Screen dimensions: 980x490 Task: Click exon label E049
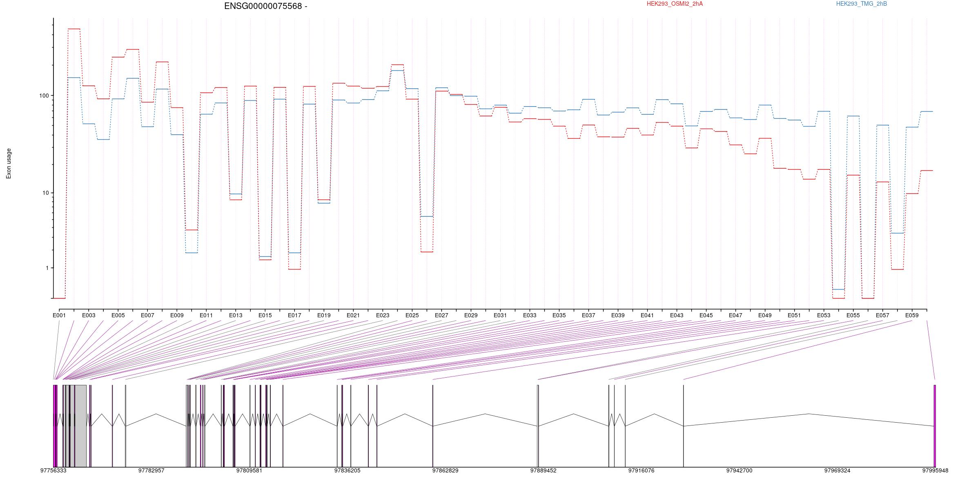pos(765,315)
